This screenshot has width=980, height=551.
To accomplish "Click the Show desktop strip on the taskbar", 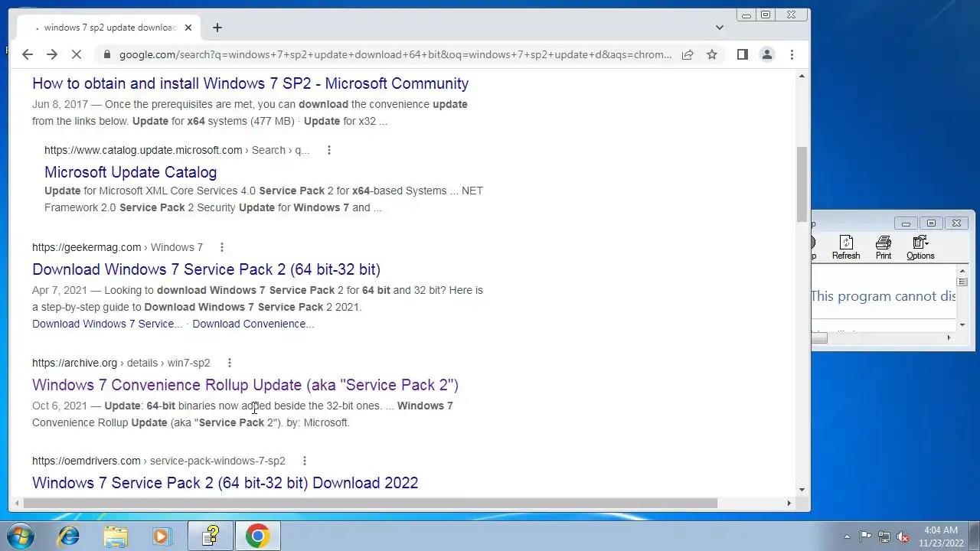I will (974, 536).
